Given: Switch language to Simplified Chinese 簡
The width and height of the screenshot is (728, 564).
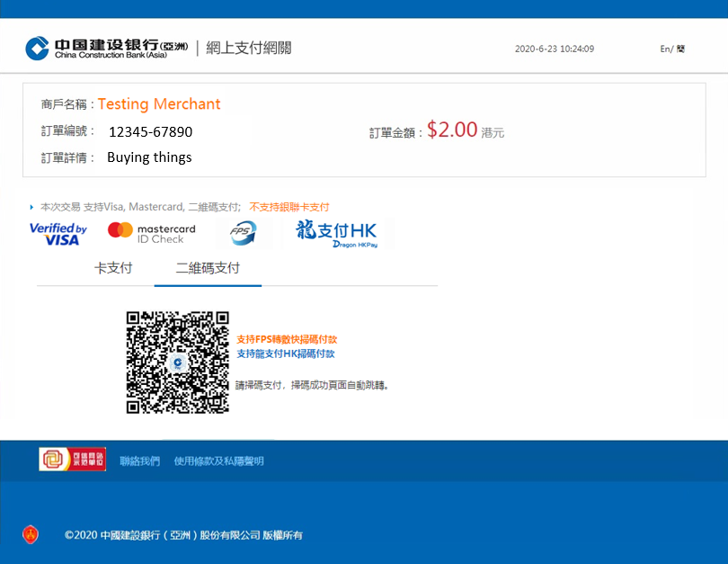Looking at the screenshot, I should click(680, 49).
